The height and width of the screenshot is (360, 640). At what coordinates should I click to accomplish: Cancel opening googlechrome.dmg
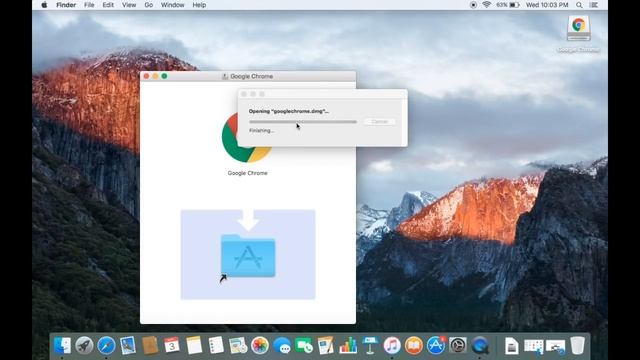379,122
